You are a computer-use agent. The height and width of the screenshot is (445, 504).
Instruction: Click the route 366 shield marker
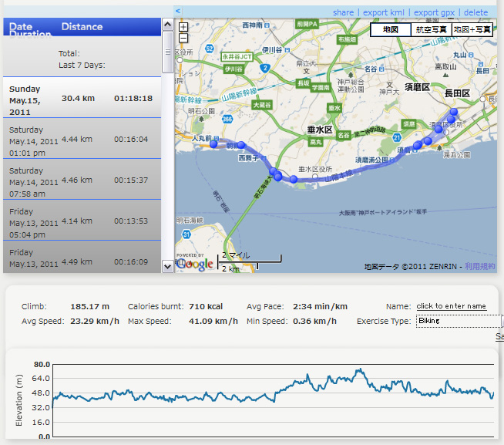point(227,119)
